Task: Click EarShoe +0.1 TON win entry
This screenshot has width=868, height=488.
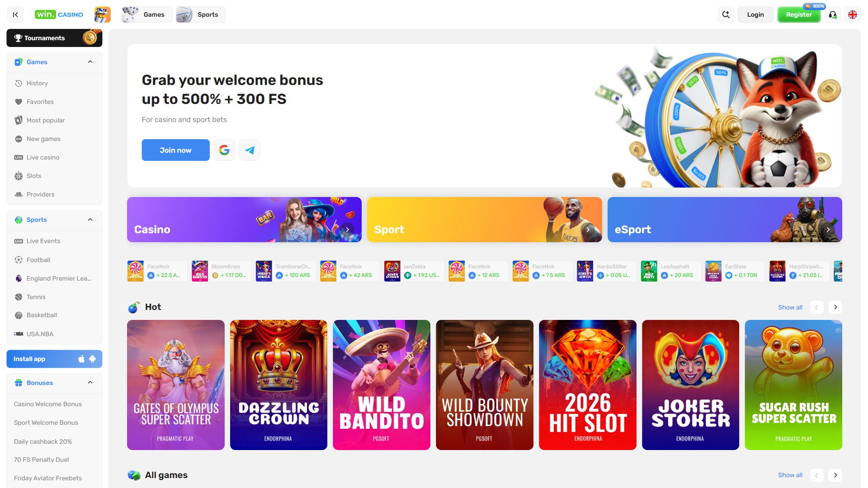Action: coord(735,271)
